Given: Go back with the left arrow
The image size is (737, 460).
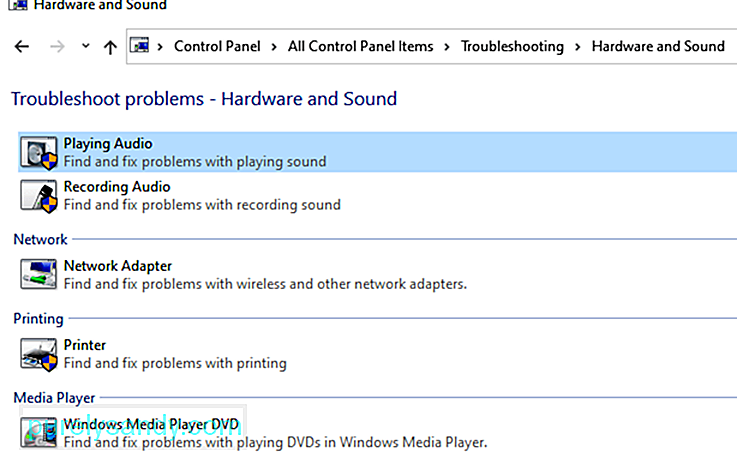Looking at the screenshot, I should coord(22,47).
